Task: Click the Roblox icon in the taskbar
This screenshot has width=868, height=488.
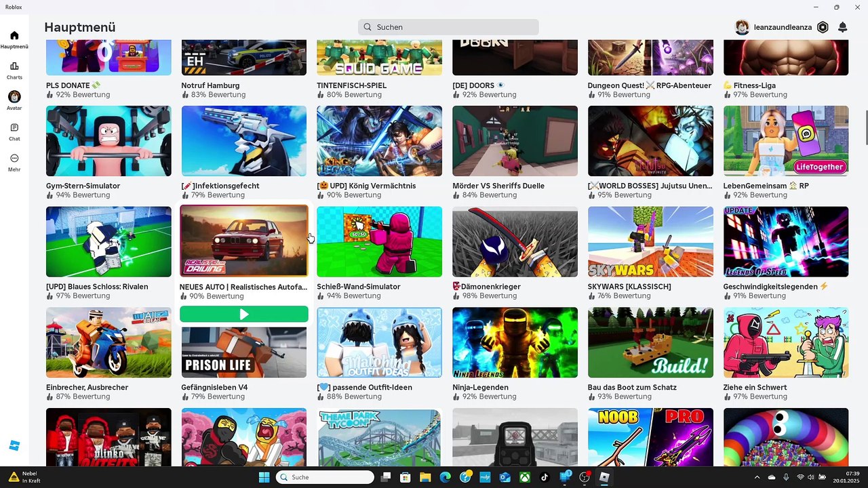Action: click(604, 477)
